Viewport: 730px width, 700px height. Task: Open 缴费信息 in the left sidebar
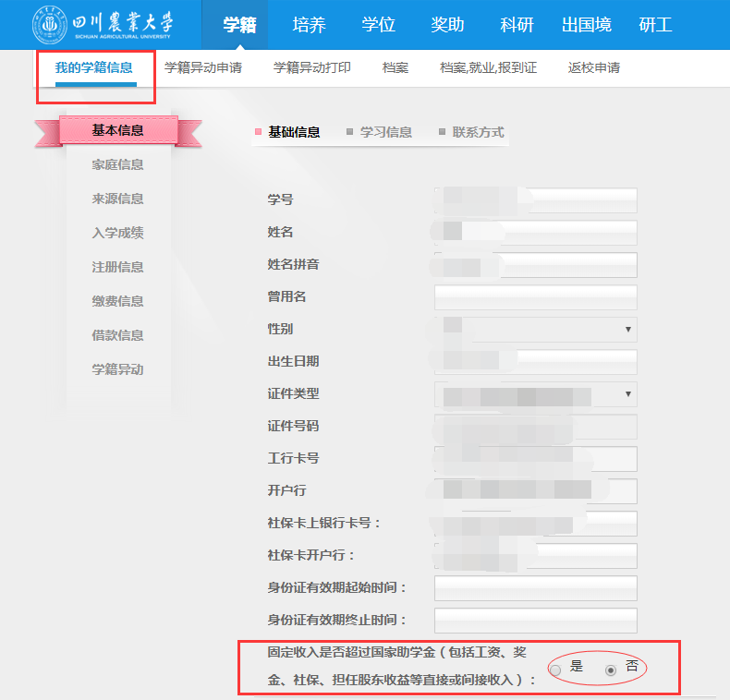coord(117,301)
